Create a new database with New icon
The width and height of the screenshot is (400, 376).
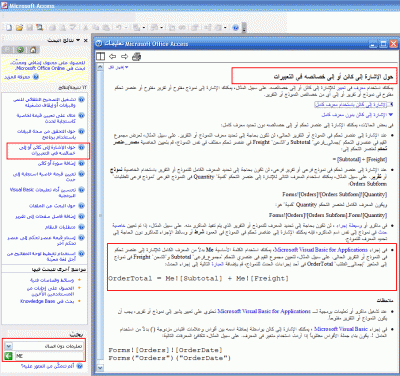click(9, 28)
